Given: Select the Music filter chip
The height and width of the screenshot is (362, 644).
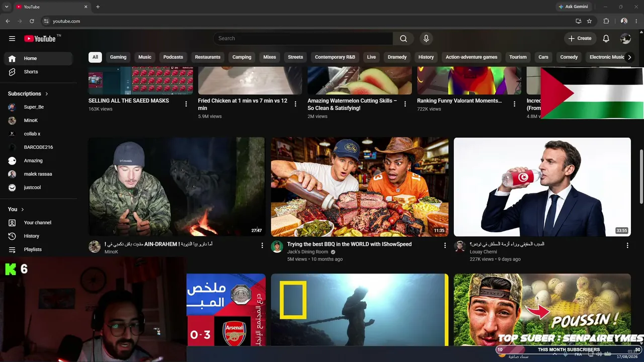Looking at the screenshot, I should (x=145, y=57).
